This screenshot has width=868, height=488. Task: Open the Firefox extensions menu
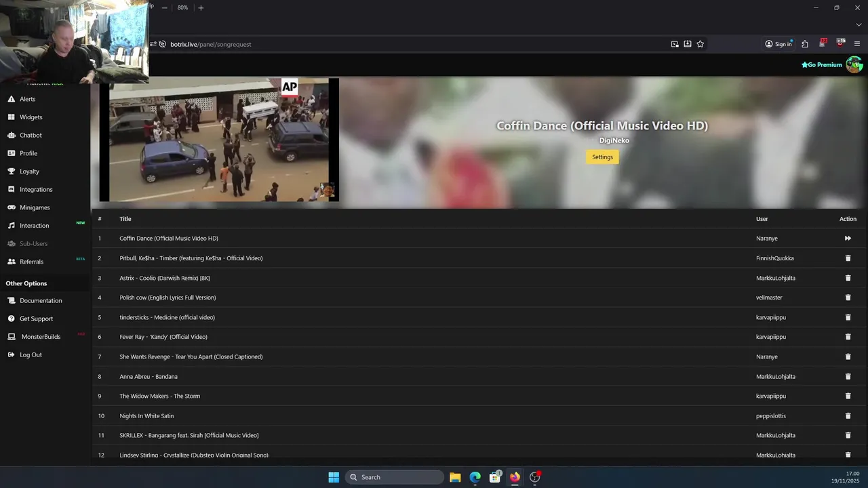tap(805, 44)
